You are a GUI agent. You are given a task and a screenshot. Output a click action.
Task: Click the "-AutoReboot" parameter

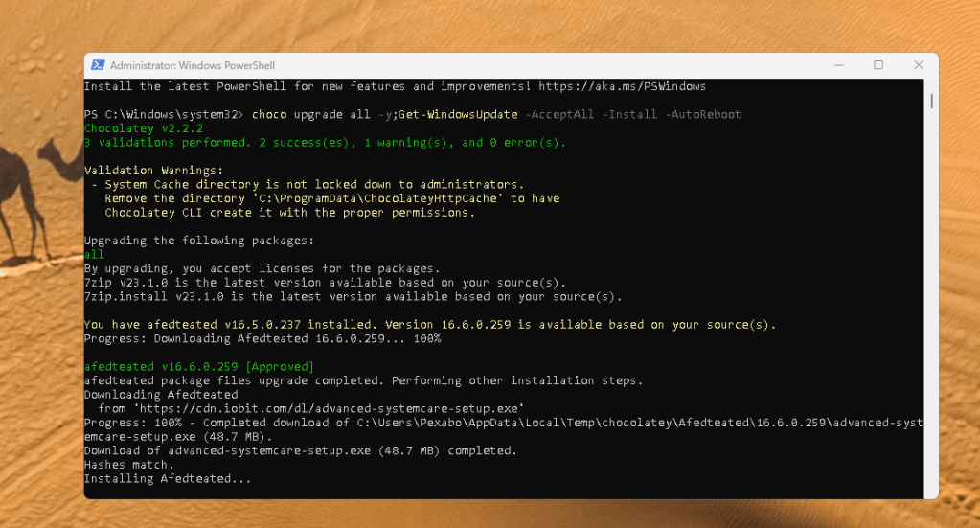[x=702, y=114]
